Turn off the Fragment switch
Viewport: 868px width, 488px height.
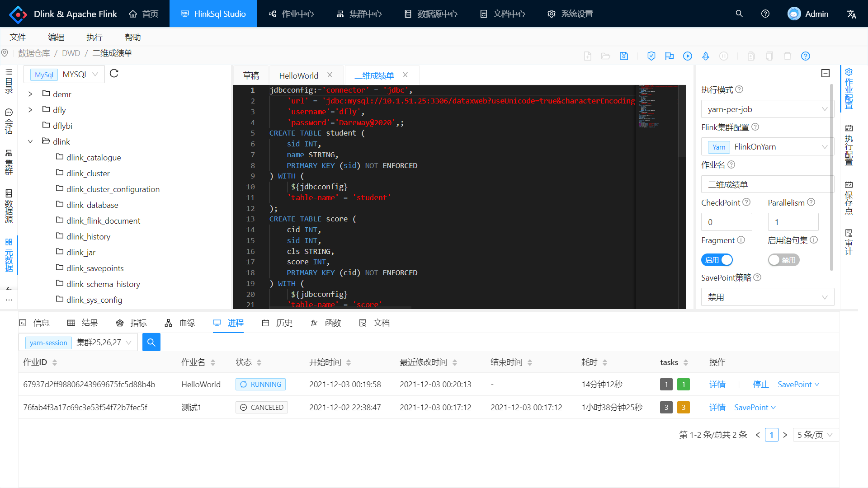717,260
